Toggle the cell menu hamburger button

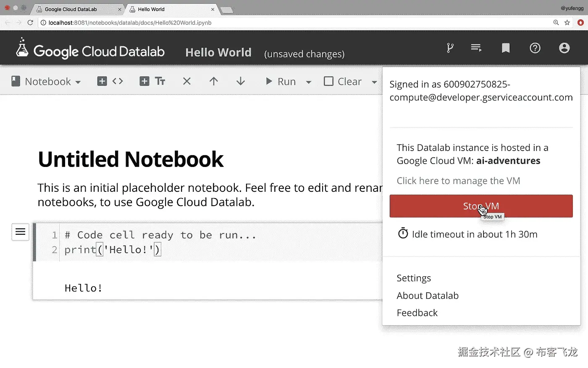pos(20,232)
